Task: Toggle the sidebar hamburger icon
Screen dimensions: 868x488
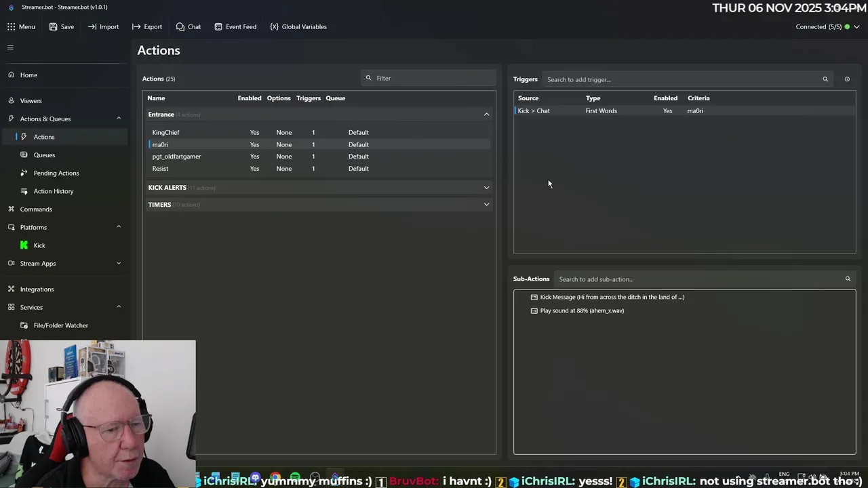Action: coord(10,47)
